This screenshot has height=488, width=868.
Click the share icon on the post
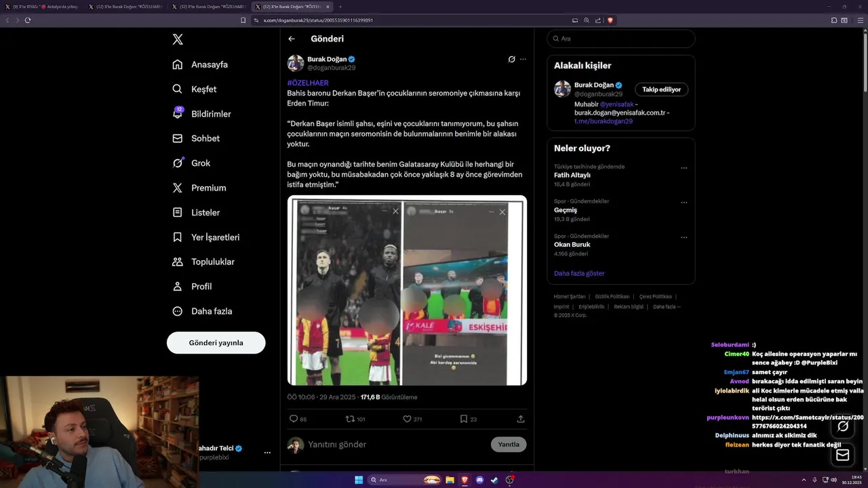[521, 419]
